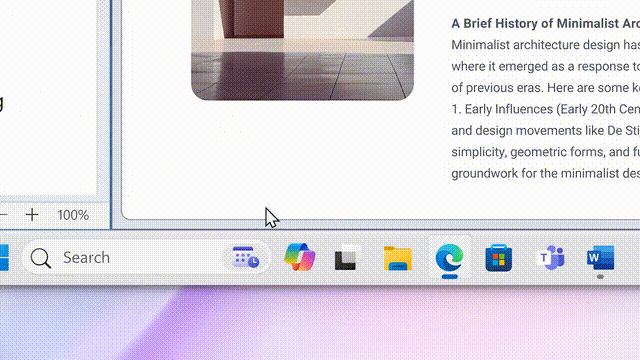
Task: Open the Windows Start menu
Action: coord(4,258)
